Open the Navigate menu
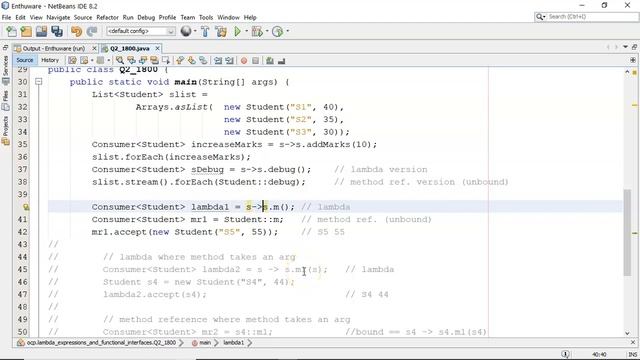Image resolution: width=640 pixels, height=360 pixels. pyautogui.click(x=58, y=18)
